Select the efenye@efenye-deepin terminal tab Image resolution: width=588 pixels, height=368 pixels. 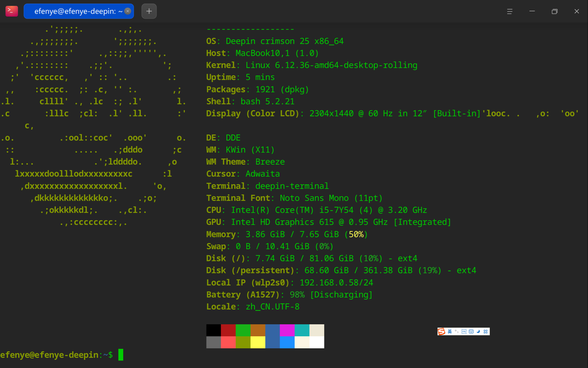[79, 11]
